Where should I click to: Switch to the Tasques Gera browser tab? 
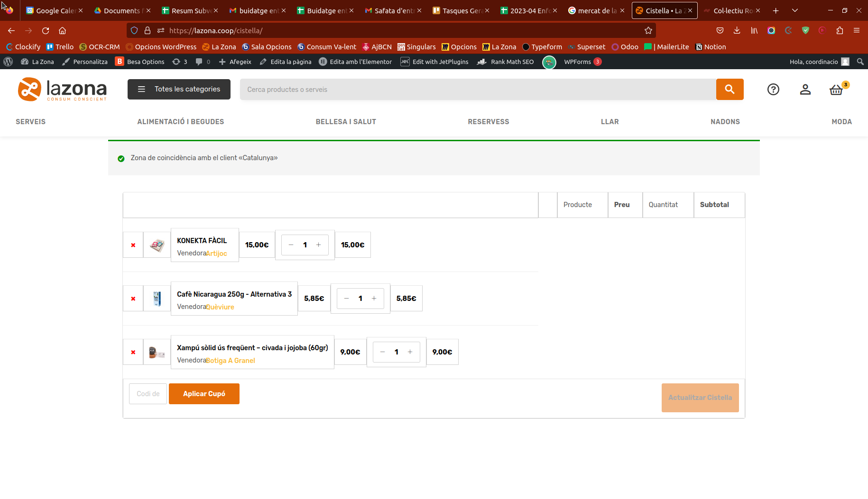(458, 10)
